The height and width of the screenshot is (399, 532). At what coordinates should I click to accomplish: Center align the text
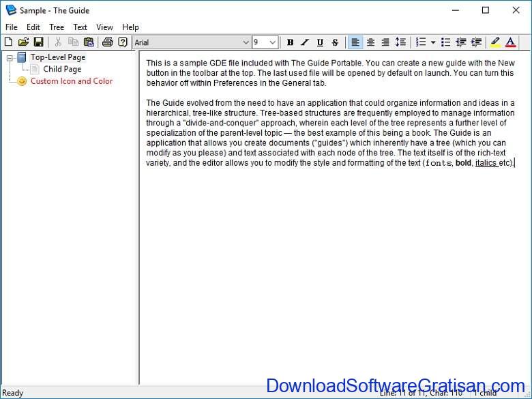pos(370,42)
